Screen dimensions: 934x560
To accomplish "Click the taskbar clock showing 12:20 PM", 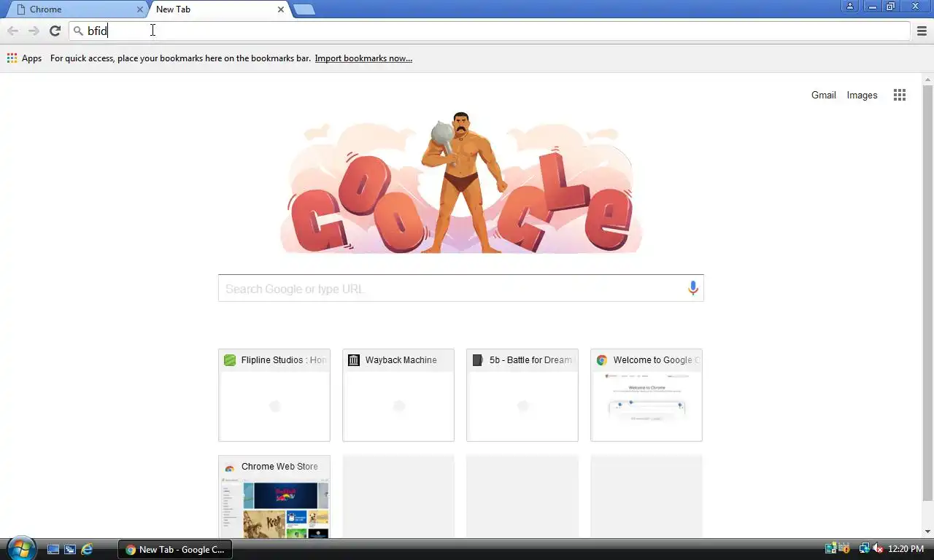I will tap(906, 549).
